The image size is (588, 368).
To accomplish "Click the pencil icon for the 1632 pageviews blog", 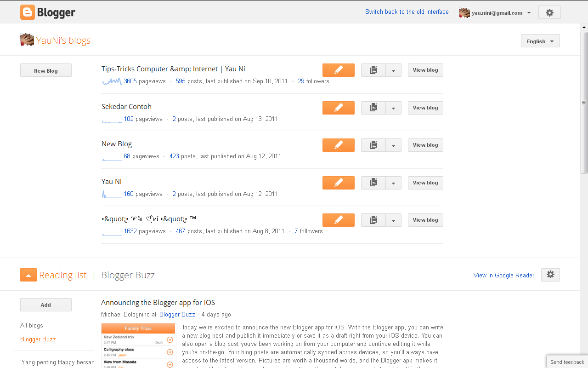I will coord(339,220).
